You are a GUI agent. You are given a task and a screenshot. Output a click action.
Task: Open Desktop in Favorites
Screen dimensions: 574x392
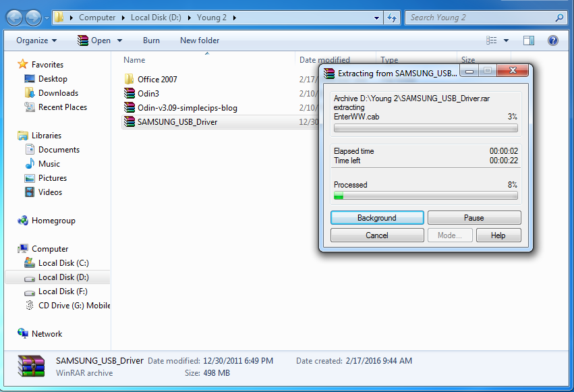click(x=53, y=79)
